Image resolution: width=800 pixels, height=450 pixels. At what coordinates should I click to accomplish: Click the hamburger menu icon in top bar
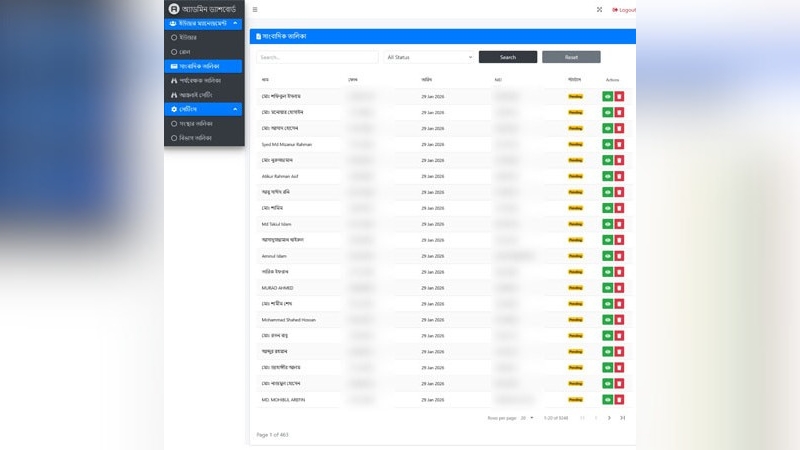tap(255, 9)
